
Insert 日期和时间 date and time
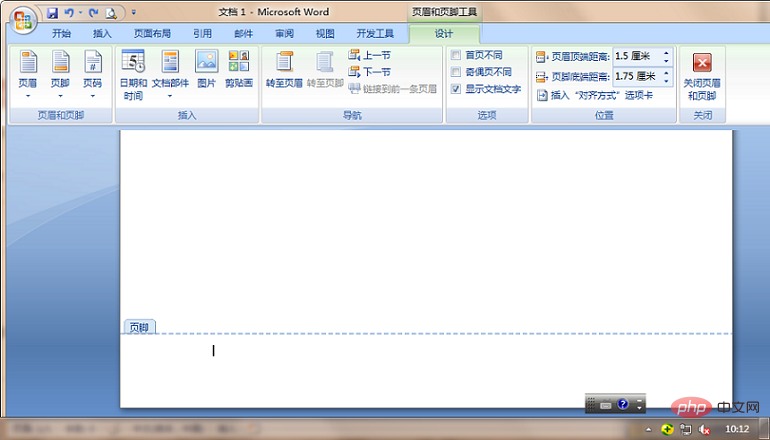pyautogui.click(x=134, y=74)
